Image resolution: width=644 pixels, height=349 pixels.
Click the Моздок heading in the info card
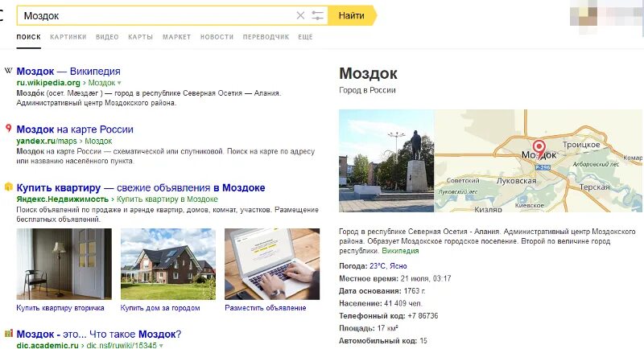[369, 74]
